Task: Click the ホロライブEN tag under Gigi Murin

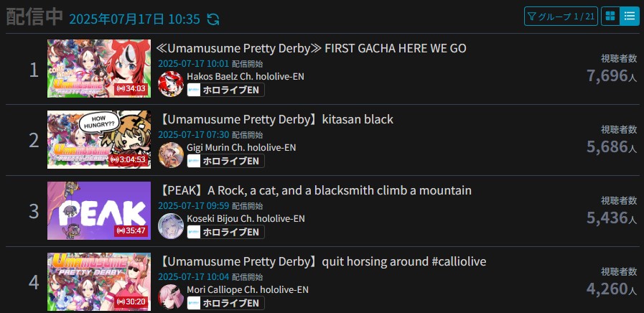Action: pos(225,161)
